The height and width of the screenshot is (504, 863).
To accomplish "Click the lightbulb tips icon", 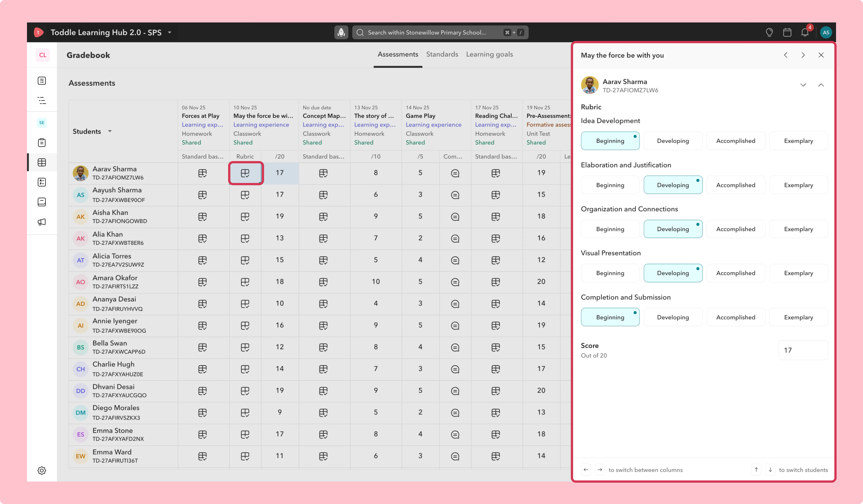I will (769, 33).
